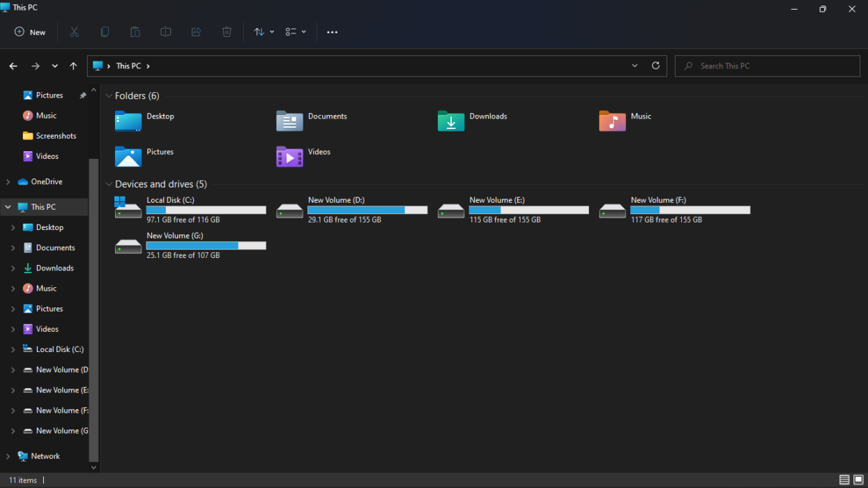Open the Layout and view options menu

296,32
